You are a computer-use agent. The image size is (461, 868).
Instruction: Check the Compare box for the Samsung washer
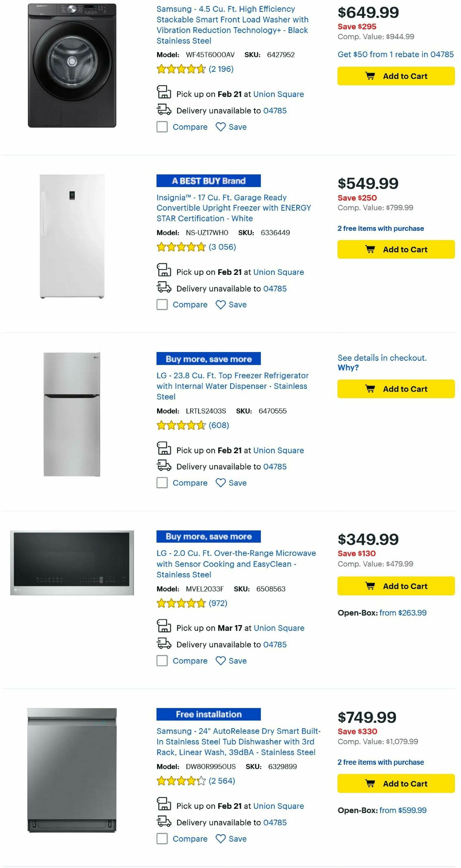[x=162, y=127]
